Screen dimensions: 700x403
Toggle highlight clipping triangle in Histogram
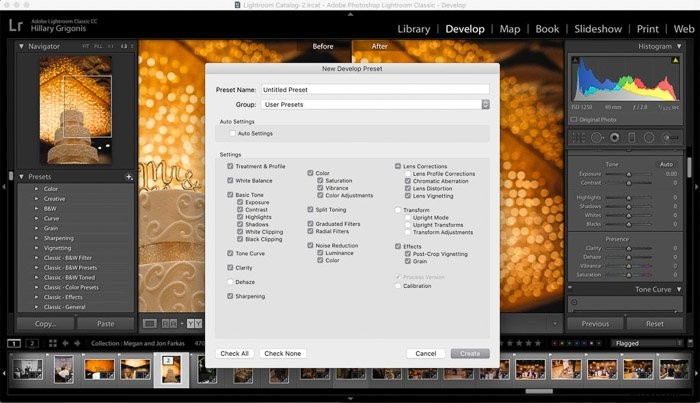pos(675,60)
